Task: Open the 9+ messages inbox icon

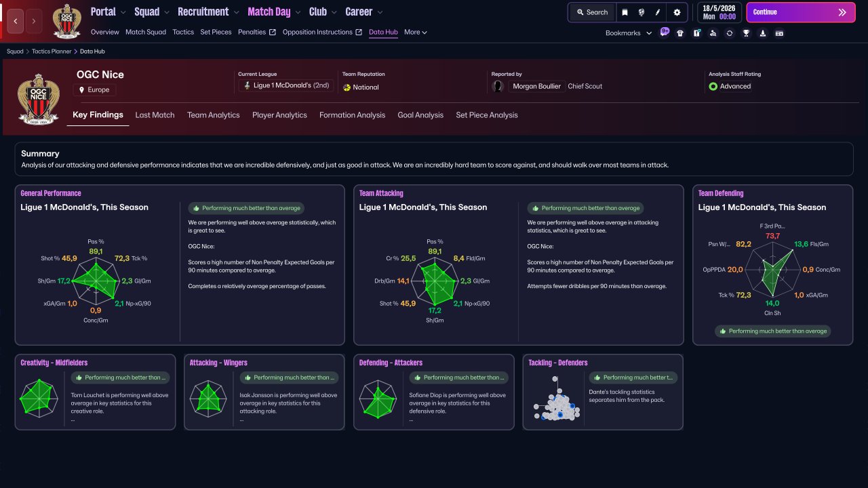Action: point(665,32)
